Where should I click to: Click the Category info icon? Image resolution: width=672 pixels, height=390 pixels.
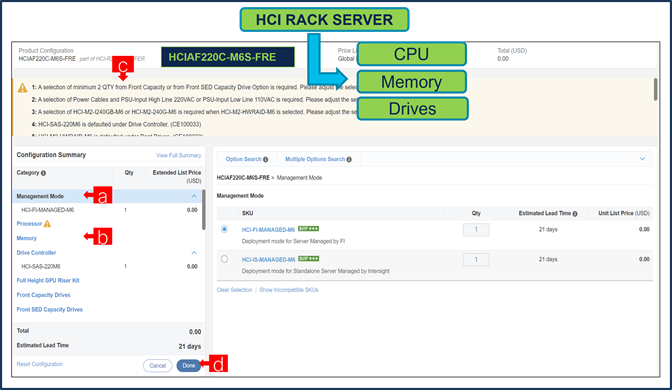[43, 173]
